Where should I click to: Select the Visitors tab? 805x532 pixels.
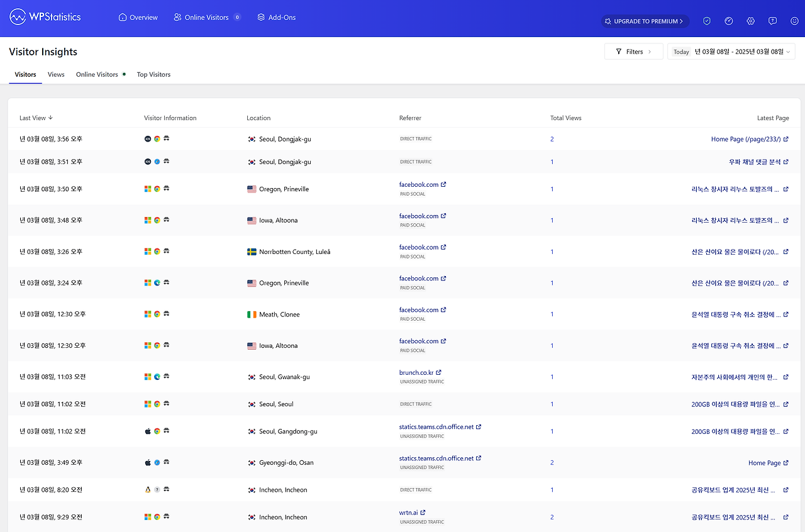[x=26, y=74]
